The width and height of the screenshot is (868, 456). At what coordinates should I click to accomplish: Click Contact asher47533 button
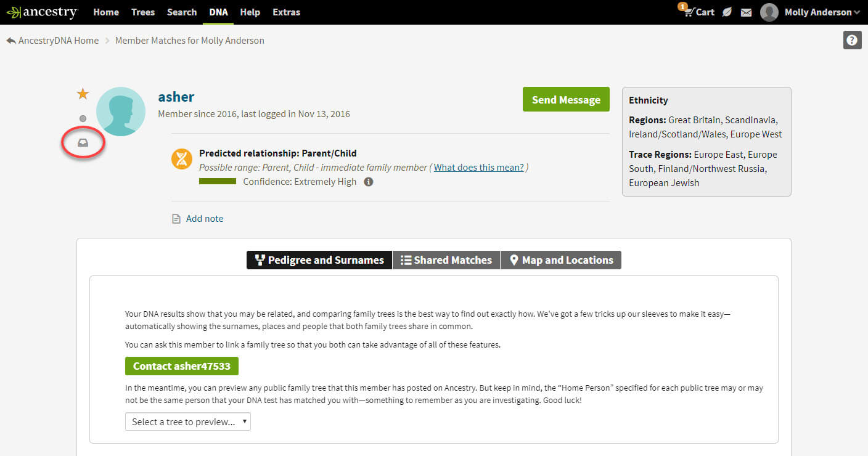[182, 366]
